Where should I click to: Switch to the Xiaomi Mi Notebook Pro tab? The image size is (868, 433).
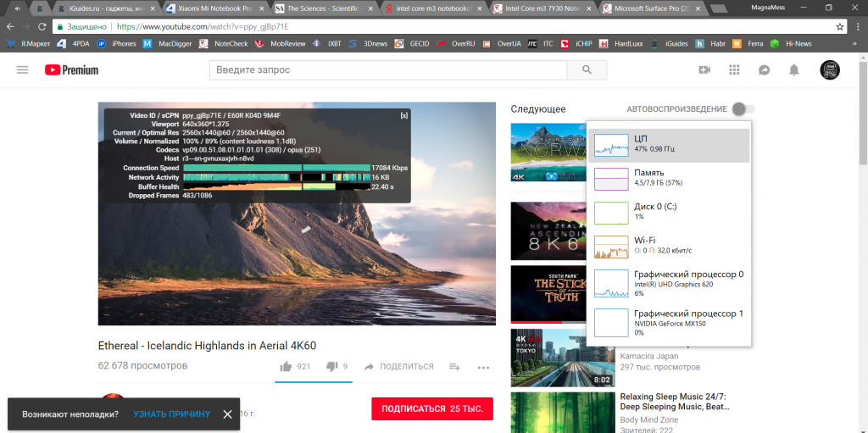(212, 8)
